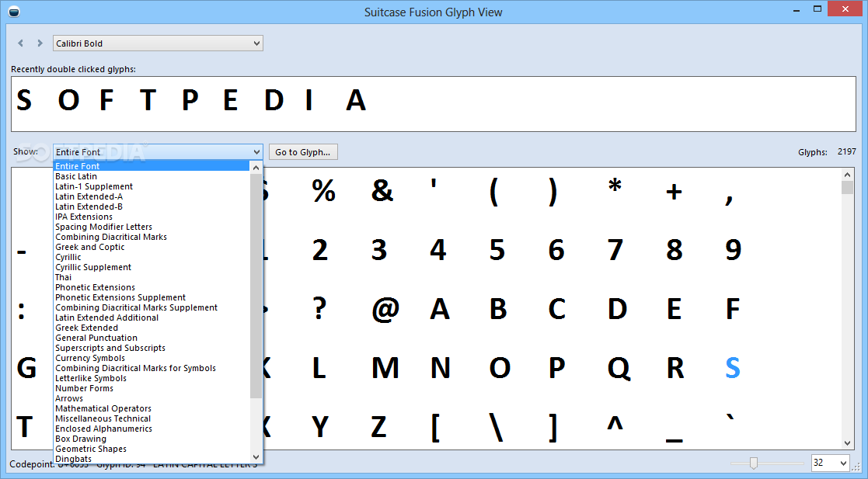This screenshot has width=868, height=479.
Task: Choose Greek and Coptic
Action: [152, 247]
